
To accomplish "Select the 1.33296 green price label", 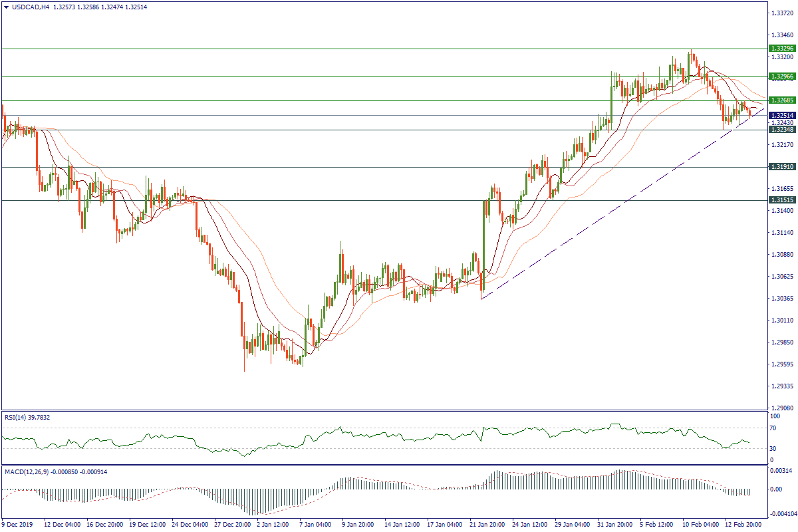I will coord(781,49).
